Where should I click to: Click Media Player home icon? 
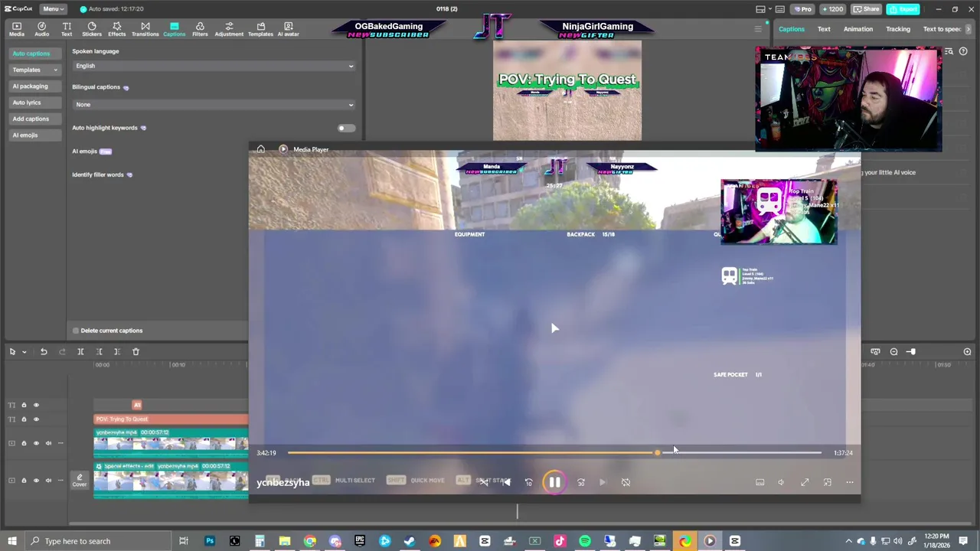(260, 149)
